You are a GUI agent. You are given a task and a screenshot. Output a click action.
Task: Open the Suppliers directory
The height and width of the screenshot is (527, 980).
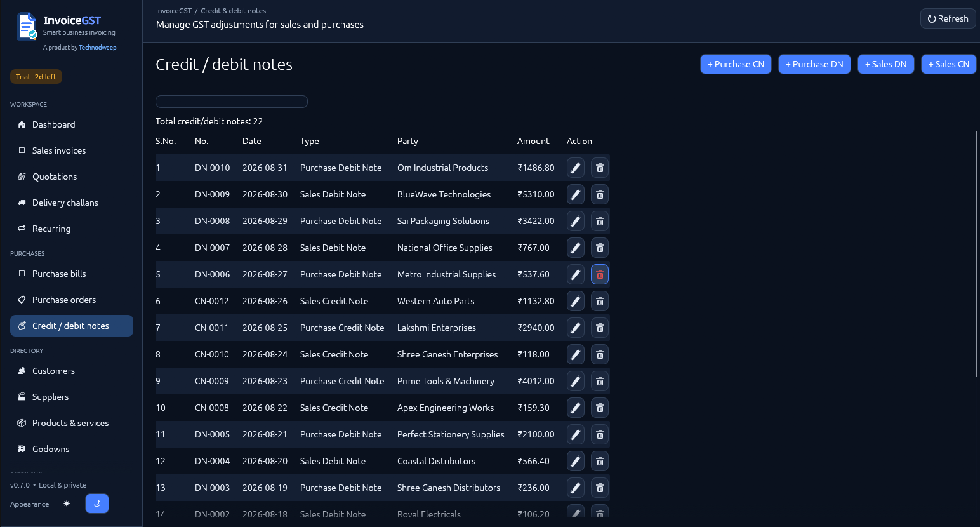(x=72, y=397)
